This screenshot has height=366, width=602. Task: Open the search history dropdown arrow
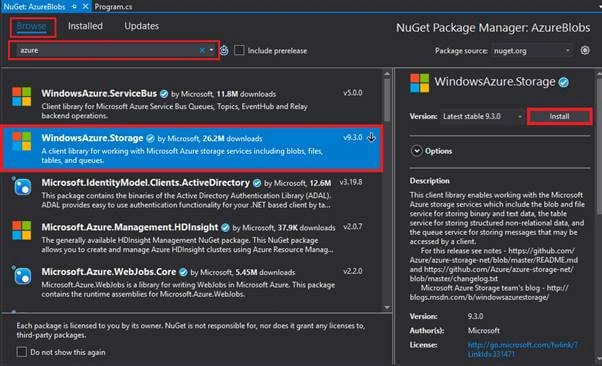[x=212, y=50]
